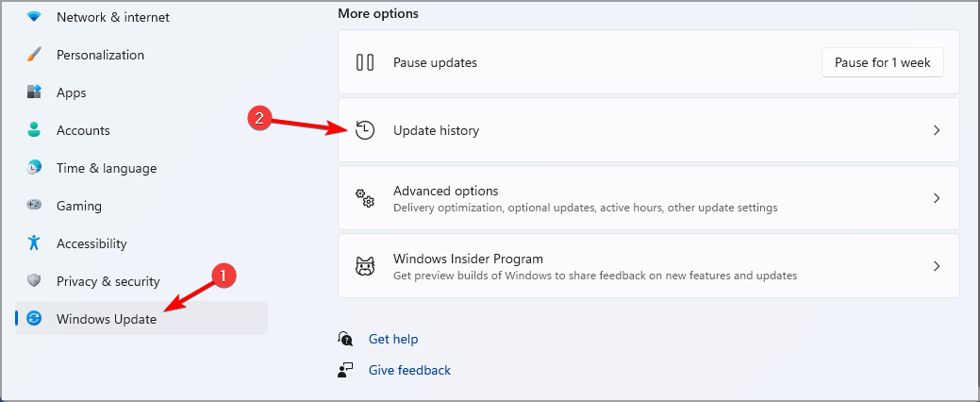The image size is (980, 402).
Task: Click the Update history clock icon
Action: pyautogui.click(x=365, y=130)
